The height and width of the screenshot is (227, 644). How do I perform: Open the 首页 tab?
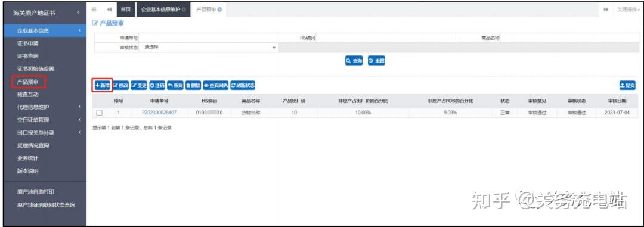pyautogui.click(x=126, y=10)
